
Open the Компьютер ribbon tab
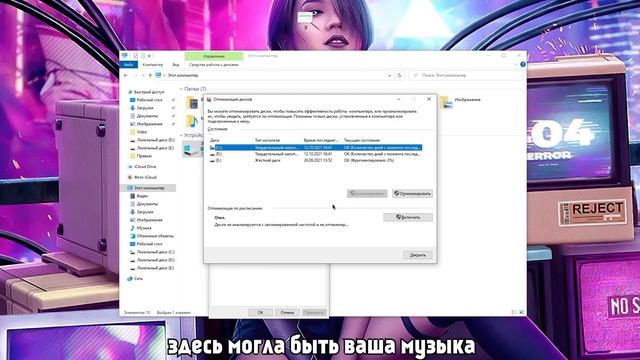(152, 64)
